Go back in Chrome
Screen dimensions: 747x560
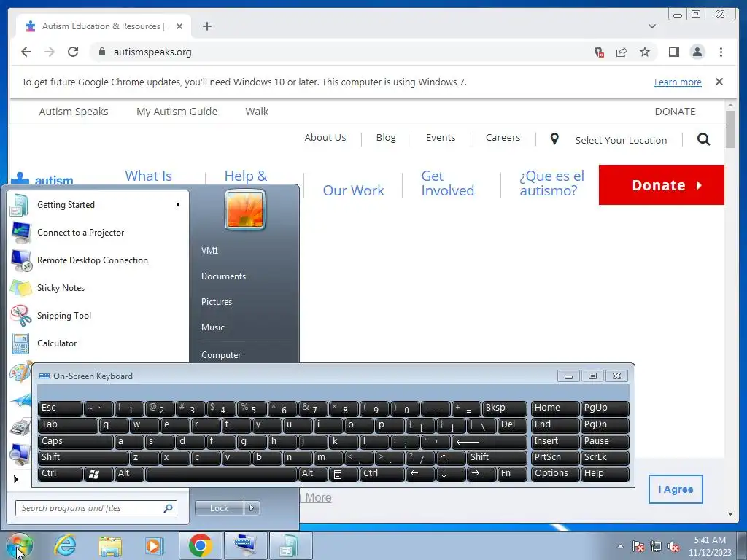pyautogui.click(x=26, y=52)
